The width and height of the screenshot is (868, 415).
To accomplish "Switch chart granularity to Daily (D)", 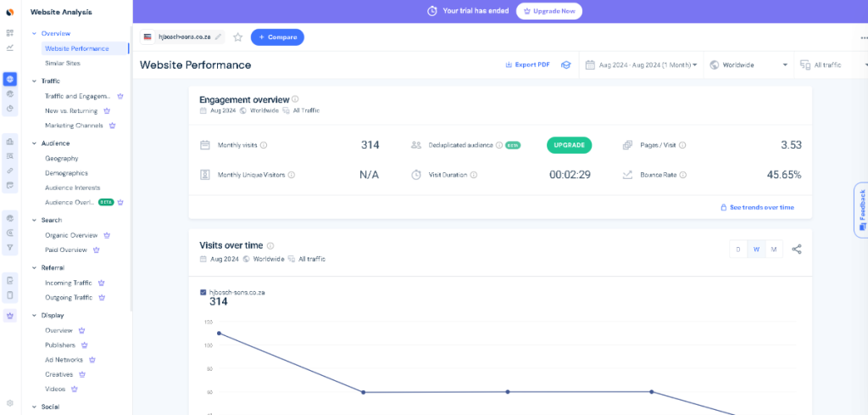I will [738, 250].
